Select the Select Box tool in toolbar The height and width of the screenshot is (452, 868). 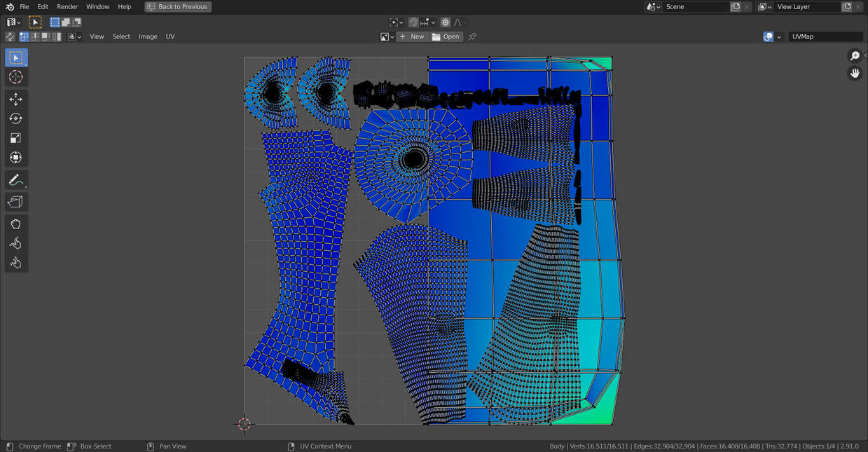coord(16,57)
